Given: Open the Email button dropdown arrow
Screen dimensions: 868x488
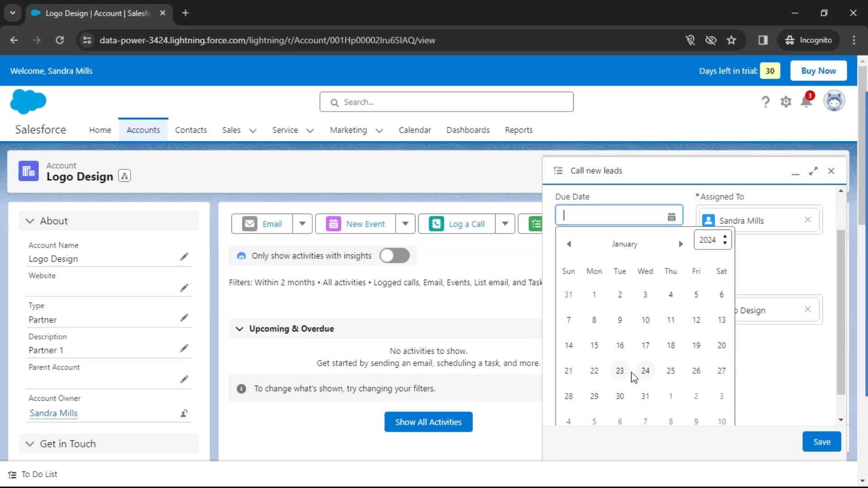Looking at the screenshot, I should point(302,224).
